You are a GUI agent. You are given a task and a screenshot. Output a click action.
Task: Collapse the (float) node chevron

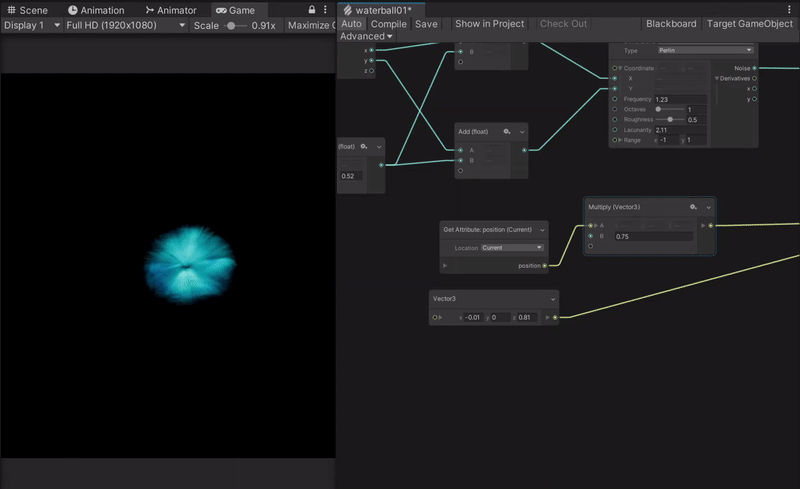pos(379,147)
